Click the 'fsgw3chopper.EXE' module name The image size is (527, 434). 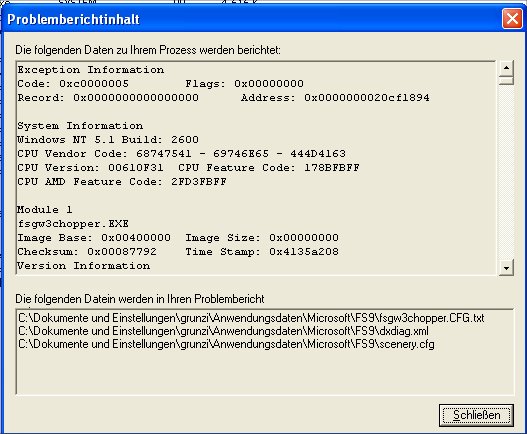pyautogui.click(x=73, y=224)
